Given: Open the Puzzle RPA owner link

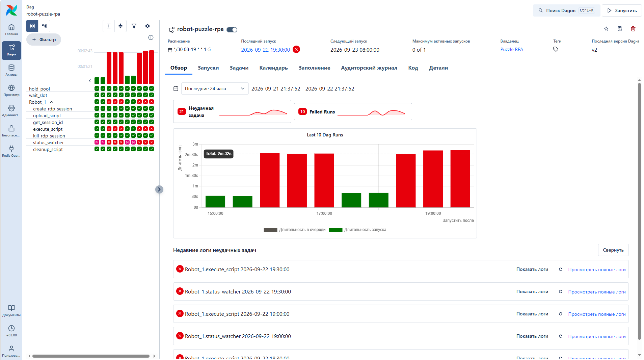Looking at the screenshot, I should point(512,49).
